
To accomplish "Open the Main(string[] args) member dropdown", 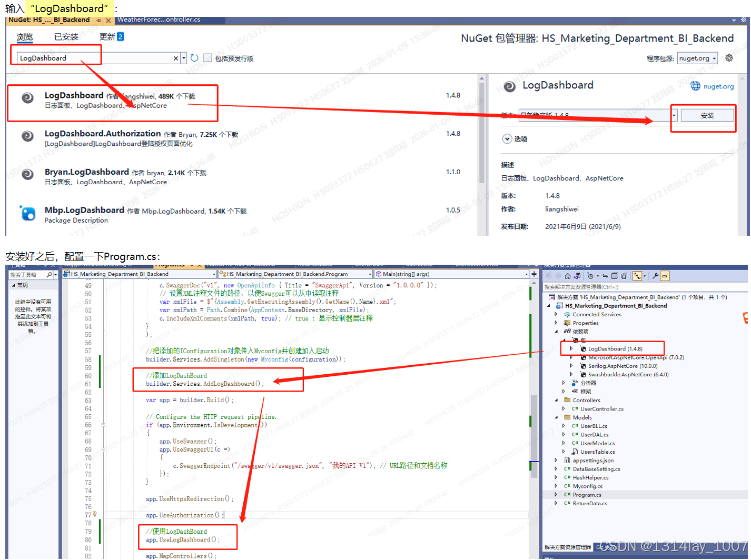I will pyautogui.click(x=451, y=274).
